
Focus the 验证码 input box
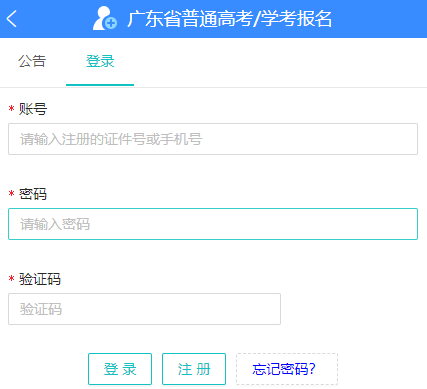tap(144, 309)
